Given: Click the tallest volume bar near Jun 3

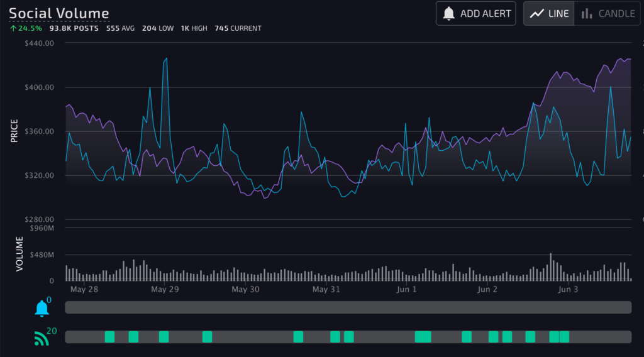Looking at the screenshot, I should pyautogui.click(x=551, y=266).
